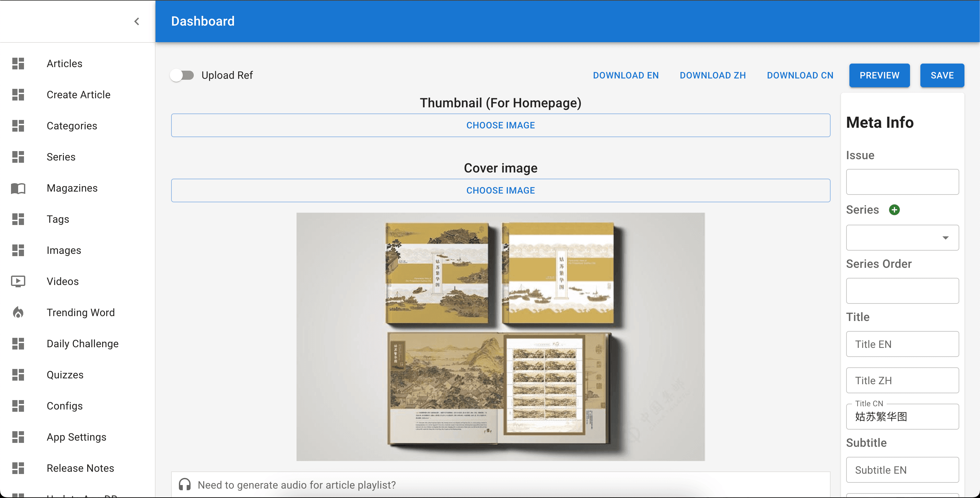Click the Series sidebar icon
The image size is (980, 498).
18,157
